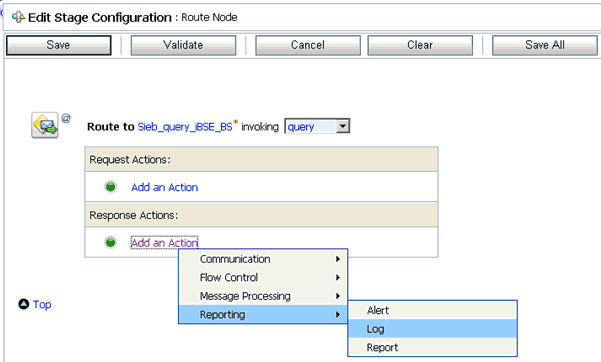Screen dimensions: 601x362
Task: Click the Top arrow icon
Action: [x=24, y=304]
